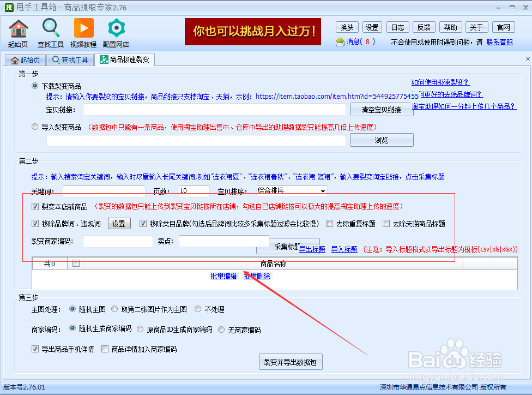
Task: Open the 官网 button
Action: (504, 27)
